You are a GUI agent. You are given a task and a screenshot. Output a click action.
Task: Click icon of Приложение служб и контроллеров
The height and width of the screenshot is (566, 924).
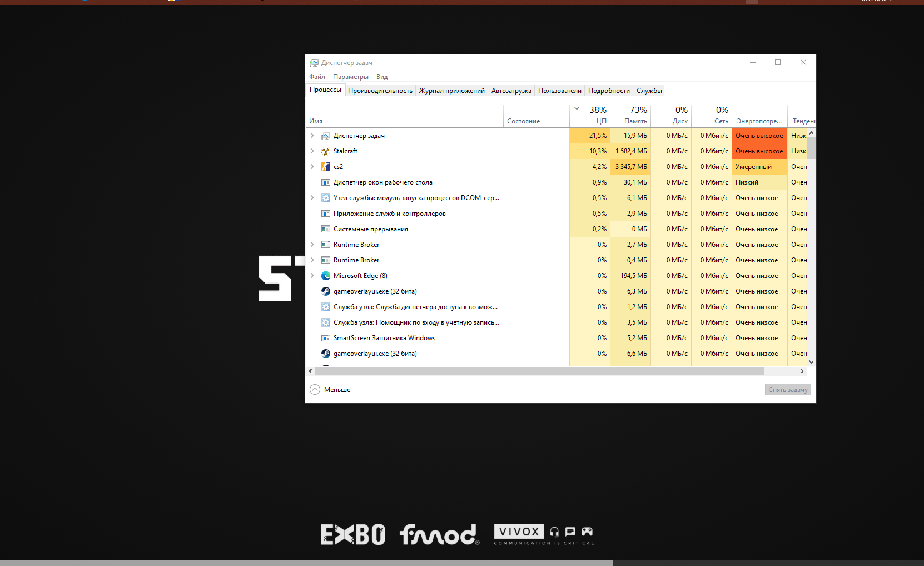tap(326, 214)
